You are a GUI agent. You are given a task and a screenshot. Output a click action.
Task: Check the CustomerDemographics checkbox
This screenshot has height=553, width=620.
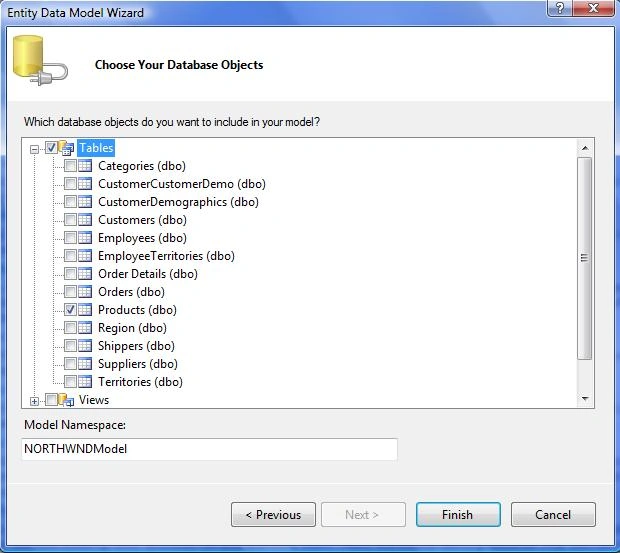click(70, 202)
